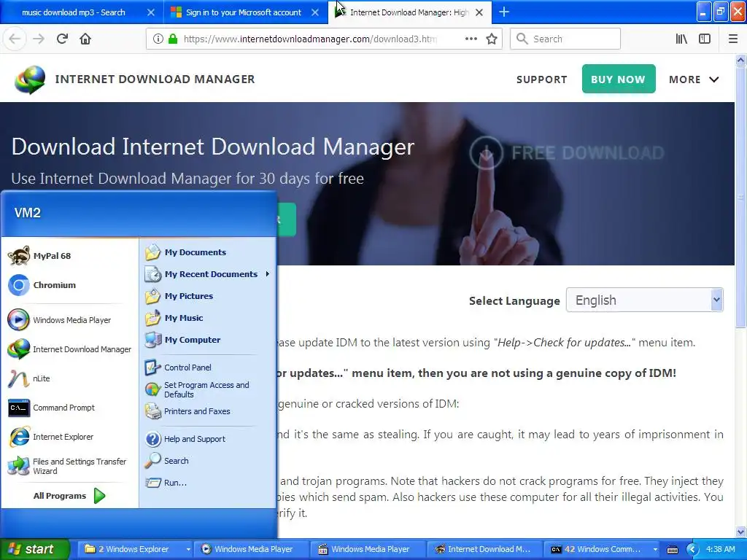Click the browser forward arrow
This screenshot has height=560, width=747.
pyautogui.click(x=39, y=39)
